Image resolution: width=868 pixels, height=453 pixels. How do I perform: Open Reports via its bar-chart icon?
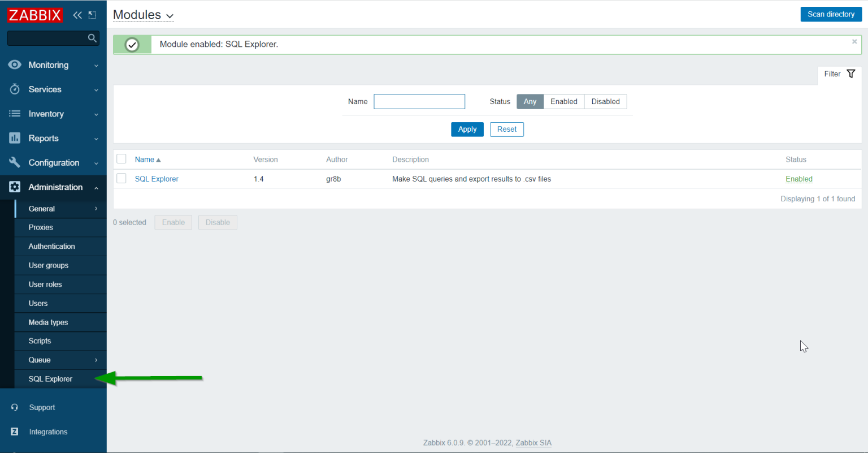point(15,138)
